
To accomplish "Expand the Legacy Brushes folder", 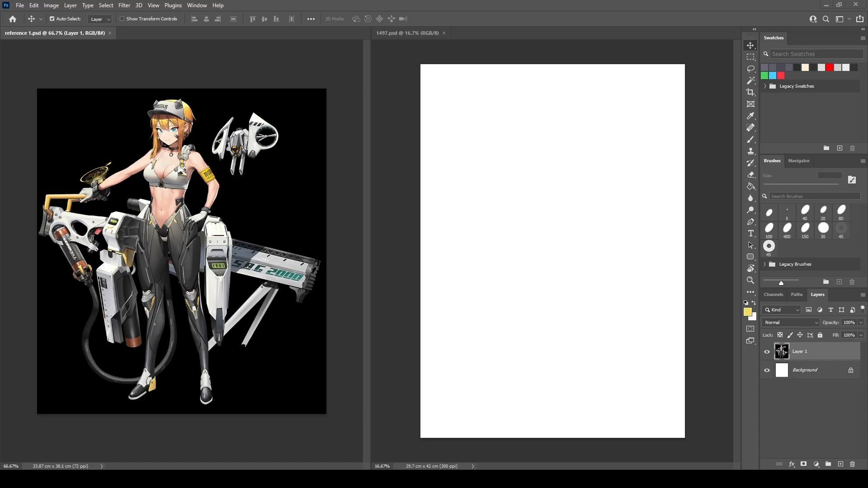I will 764,264.
